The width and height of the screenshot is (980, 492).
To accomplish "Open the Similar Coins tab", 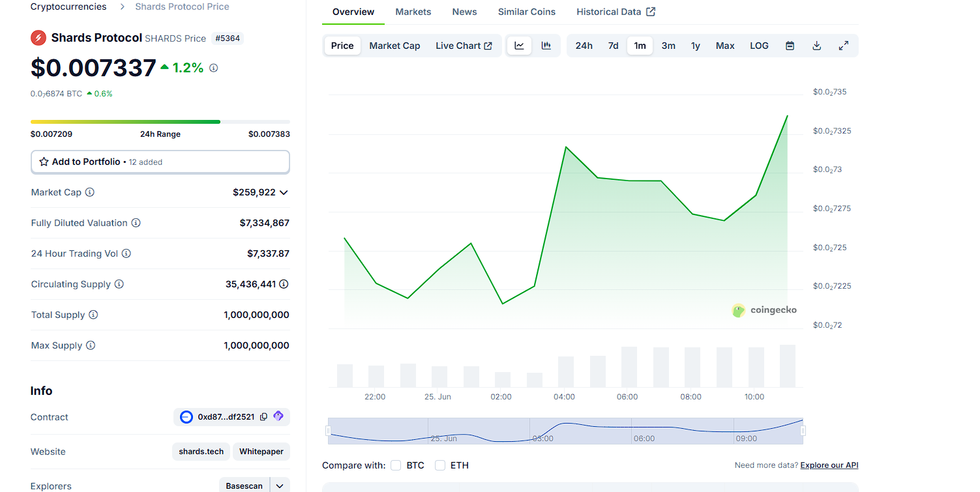I will (527, 12).
